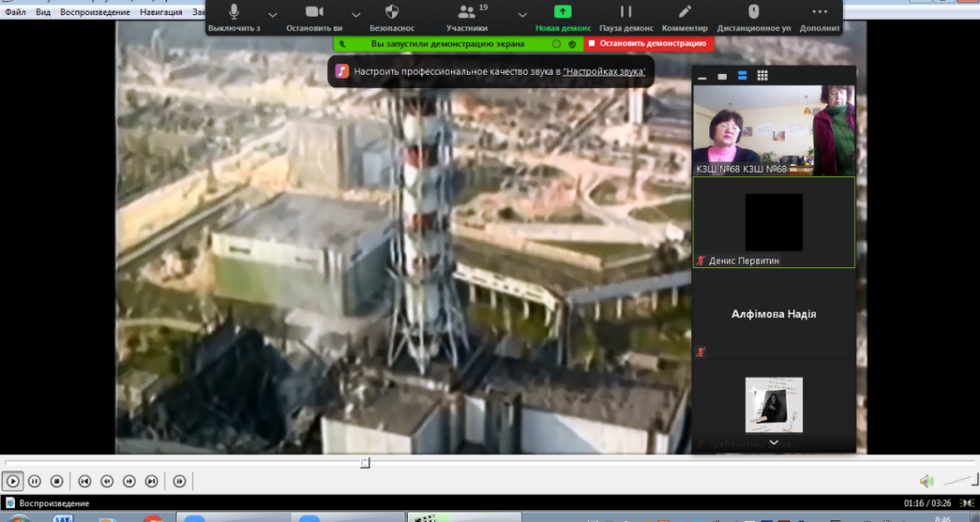Screen dimensions: 980x522
Task: Step one frame forward in player
Action: [179, 481]
